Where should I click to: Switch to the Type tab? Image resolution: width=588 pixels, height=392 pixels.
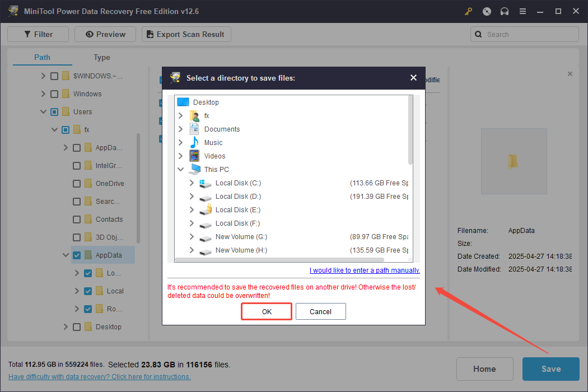[101, 57]
